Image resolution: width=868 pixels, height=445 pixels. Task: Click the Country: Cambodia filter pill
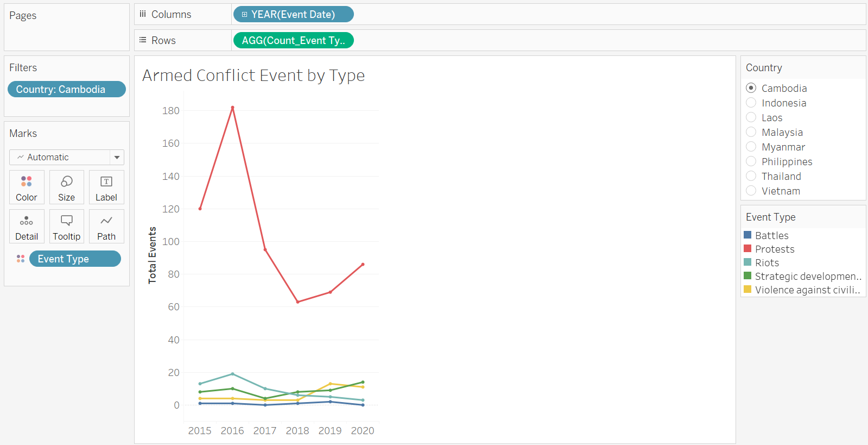point(66,90)
